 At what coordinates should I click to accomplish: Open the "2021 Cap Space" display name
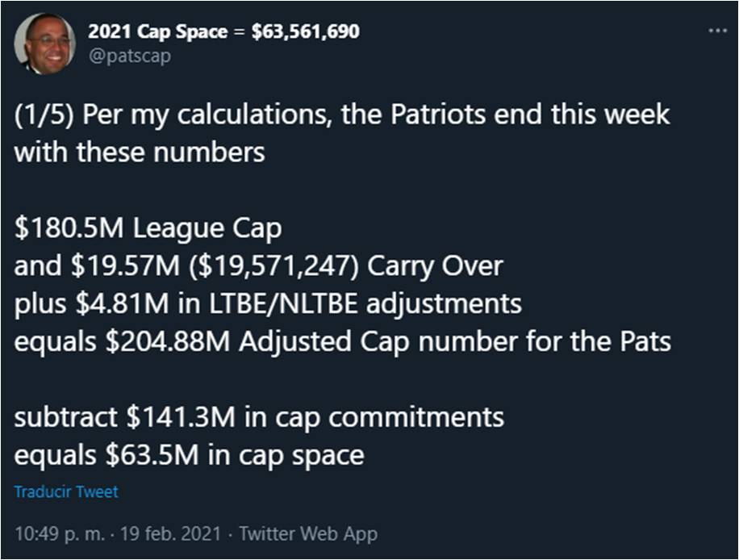157,31
